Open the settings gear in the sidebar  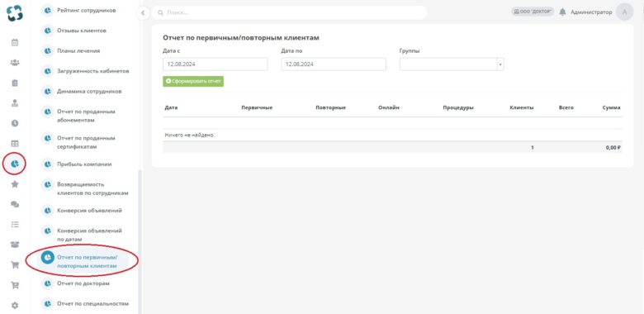point(15,306)
